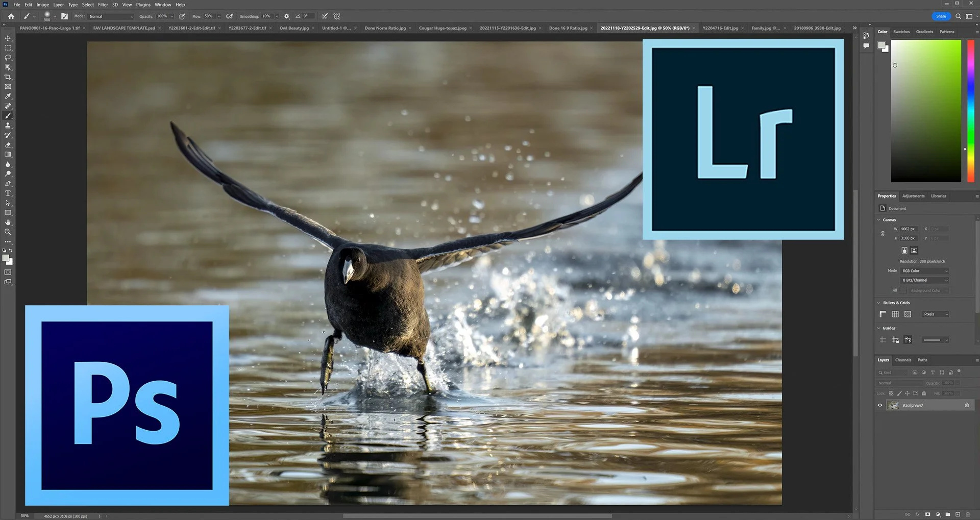Set canvas to portrait orientation
The width and height of the screenshot is (980, 520).
click(904, 251)
